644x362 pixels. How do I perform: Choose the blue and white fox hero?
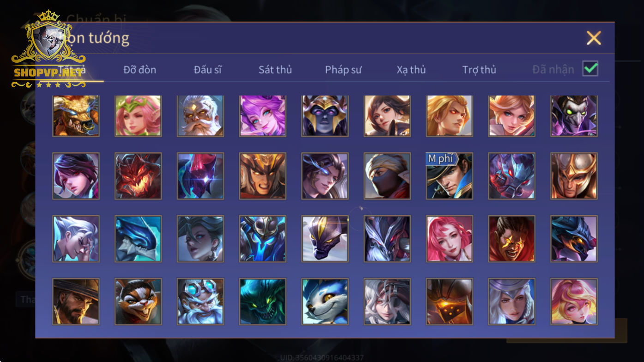325,302
